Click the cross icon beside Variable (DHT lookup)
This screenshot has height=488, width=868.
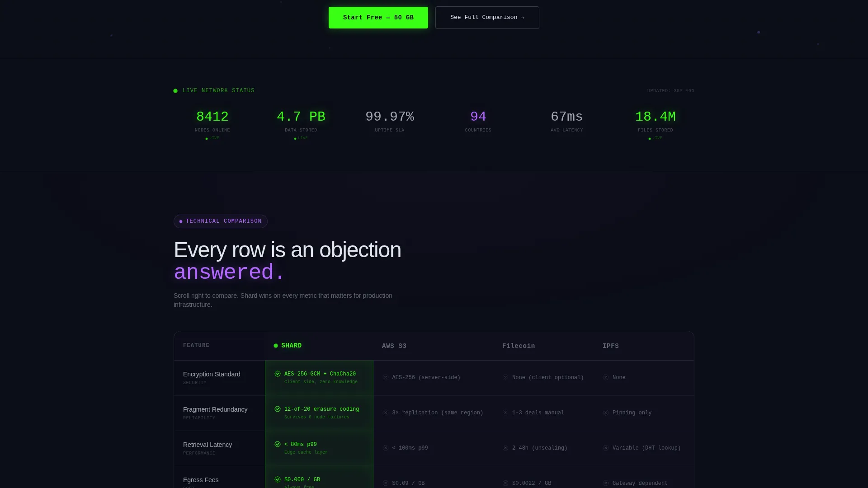point(606,448)
